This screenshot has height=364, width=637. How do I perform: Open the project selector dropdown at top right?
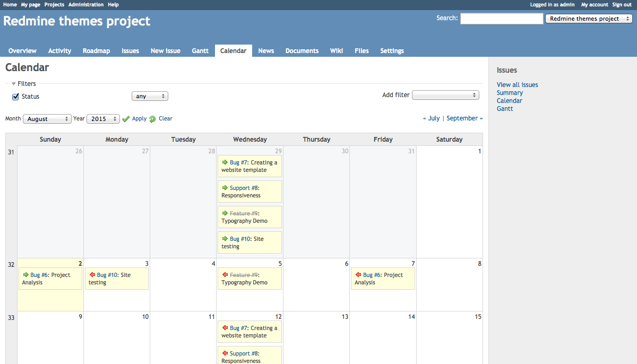tap(589, 19)
